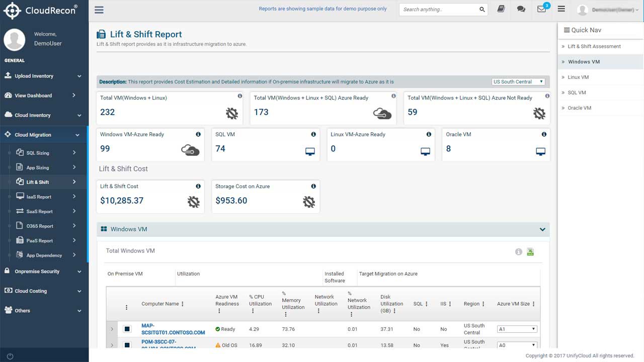
Task: Open the documentation book icon in the header
Action: 501,9
